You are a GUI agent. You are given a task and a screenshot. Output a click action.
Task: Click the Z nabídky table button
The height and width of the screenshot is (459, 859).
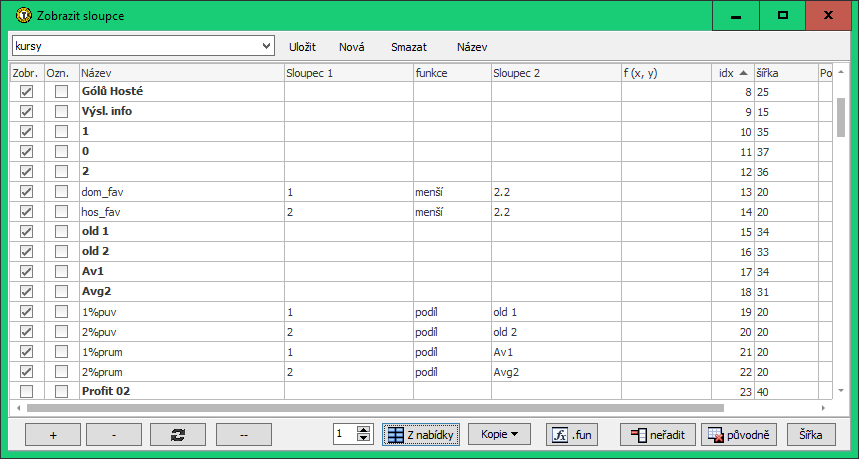(x=421, y=434)
